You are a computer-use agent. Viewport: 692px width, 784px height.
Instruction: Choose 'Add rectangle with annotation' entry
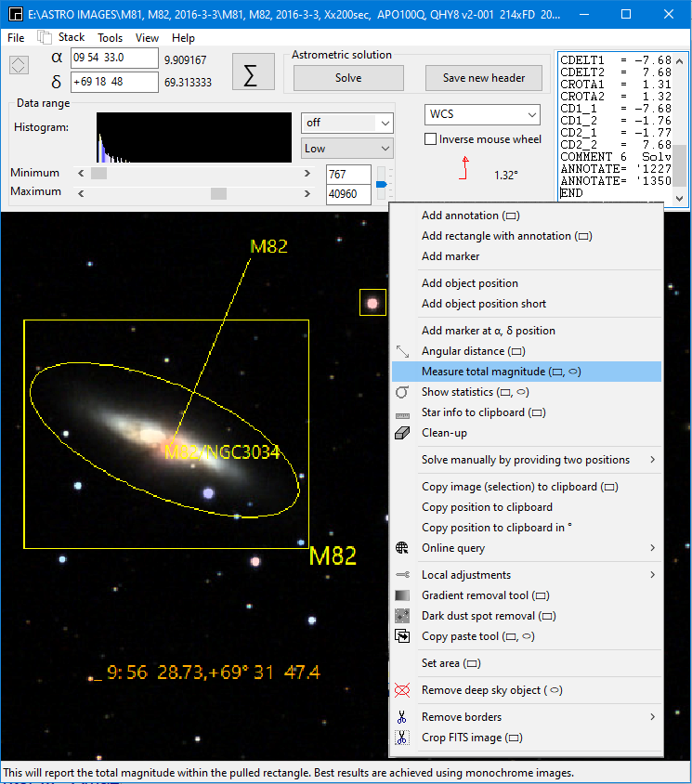pyautogui.click(x=527, y=236)
